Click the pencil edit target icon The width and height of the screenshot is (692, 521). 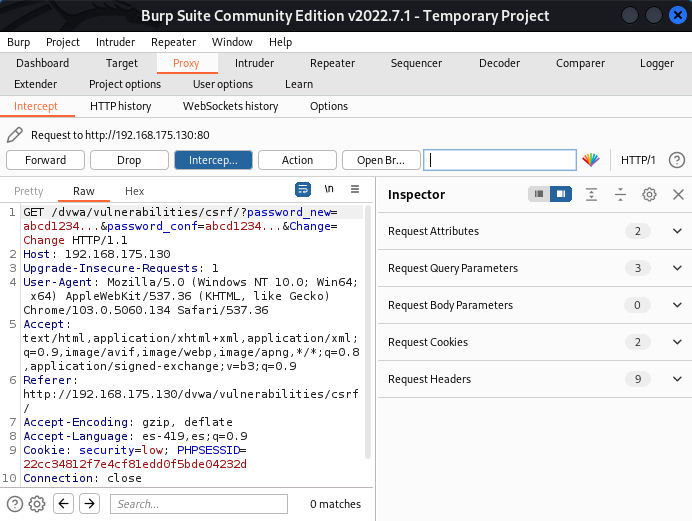pos(15,135)
